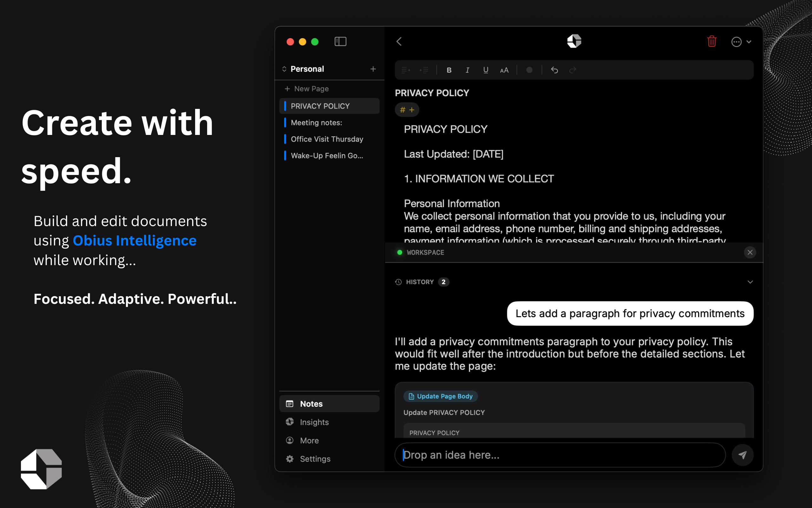
Task: Click the Last Updated: [DATE] line
Action: 454,154
